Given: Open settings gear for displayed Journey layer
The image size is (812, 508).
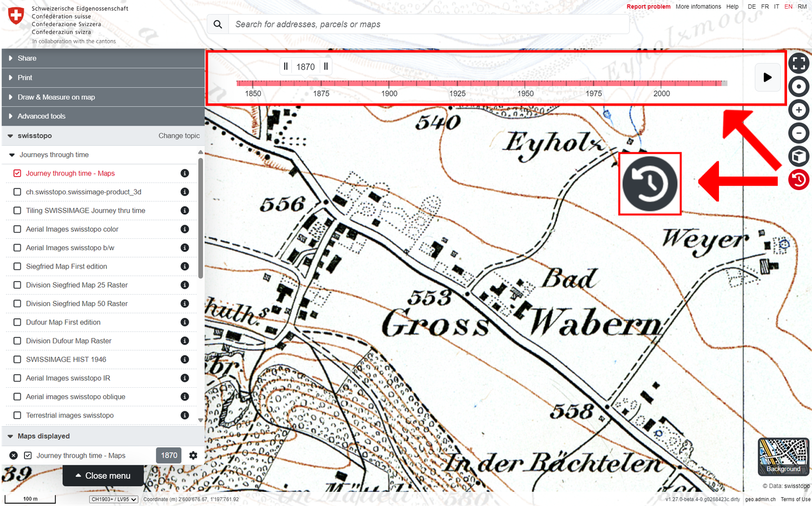Looking at the screenshot, I should [193, 455].
